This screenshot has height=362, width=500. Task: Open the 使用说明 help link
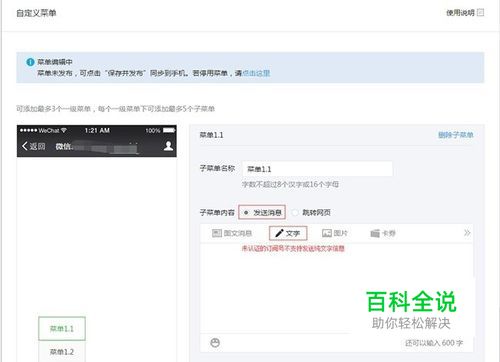click(460, 13)
